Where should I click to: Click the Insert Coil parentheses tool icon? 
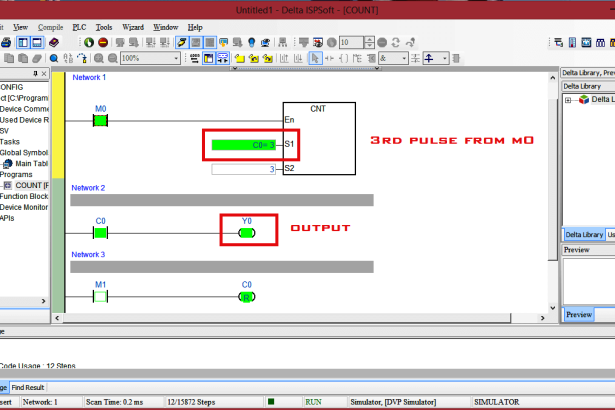343,58
